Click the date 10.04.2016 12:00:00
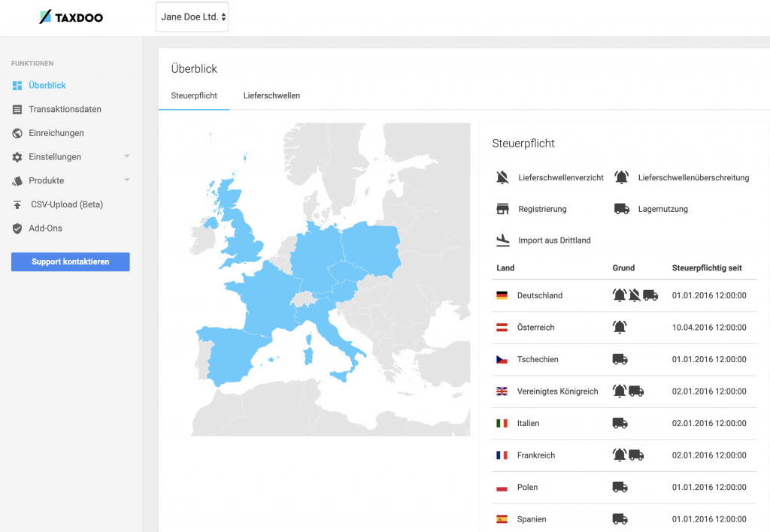The height and width of the screenshot is (532, 770). pyautogui.click(x=709, y=328)
